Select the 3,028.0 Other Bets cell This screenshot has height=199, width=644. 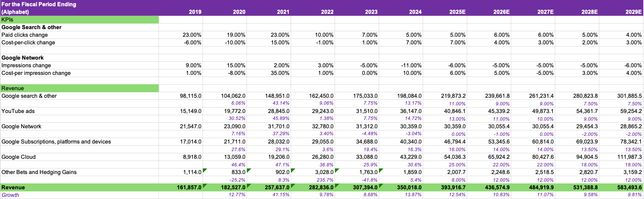324,172
